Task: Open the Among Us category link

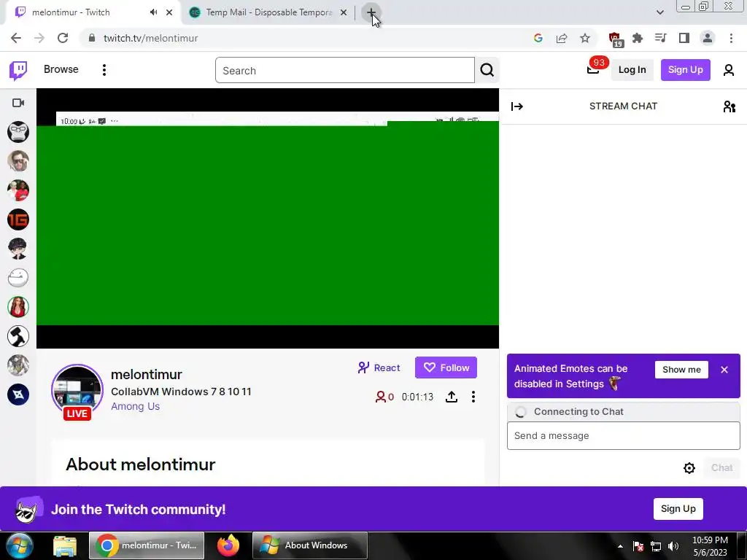Action: point(135,407)
